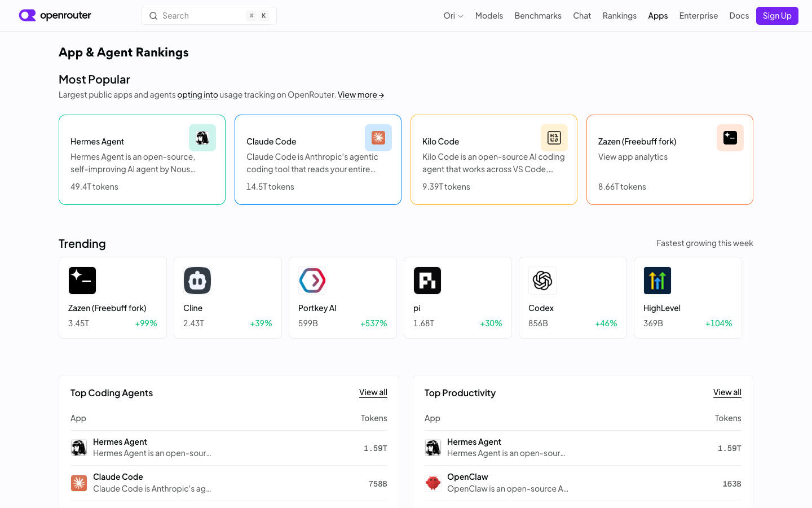Click 'OpenClaw' name in Top Productivity
This screenshot has height=508, width=812.
point(467,477)
